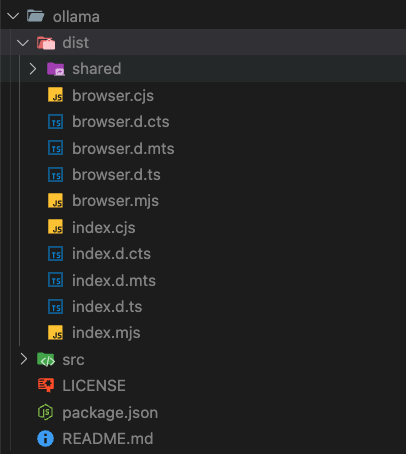Click the TS icon of browser.d.ts
This screenshot has width=406, height=454.
coord(55,174)
